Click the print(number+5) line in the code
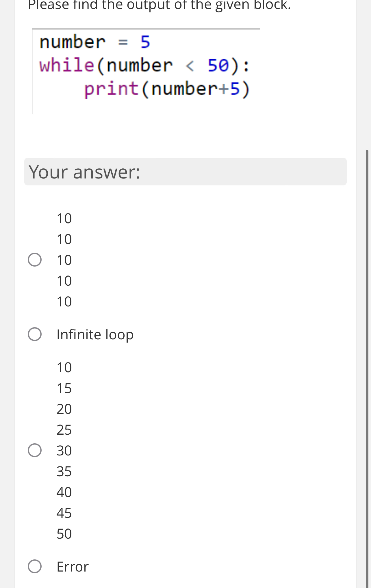 (166, 89)
